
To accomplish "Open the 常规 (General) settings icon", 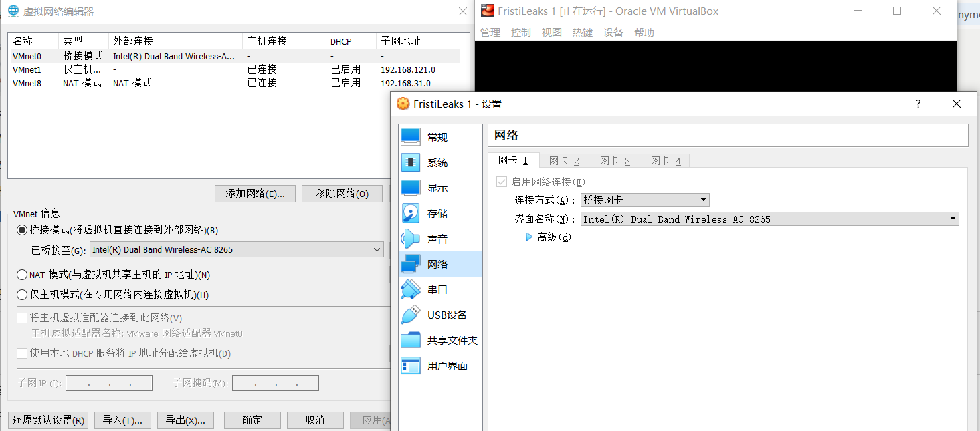I will 410,137.
